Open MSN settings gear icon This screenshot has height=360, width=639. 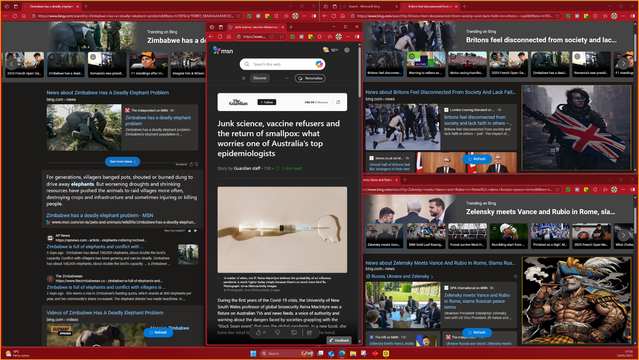[x=347, y=50]
